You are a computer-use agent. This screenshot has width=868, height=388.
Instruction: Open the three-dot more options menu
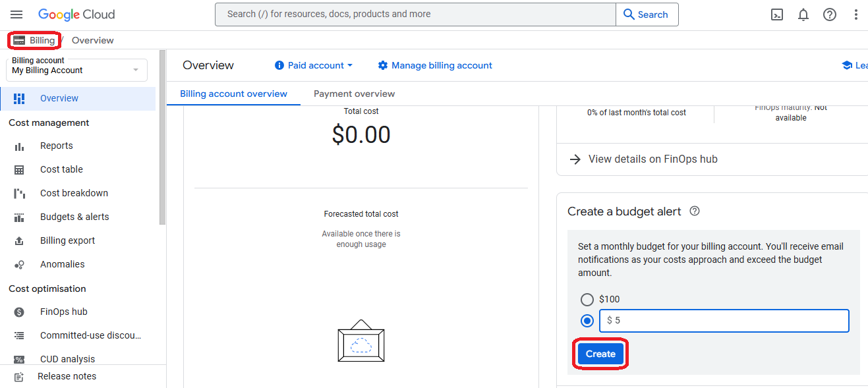pos(856,14)
